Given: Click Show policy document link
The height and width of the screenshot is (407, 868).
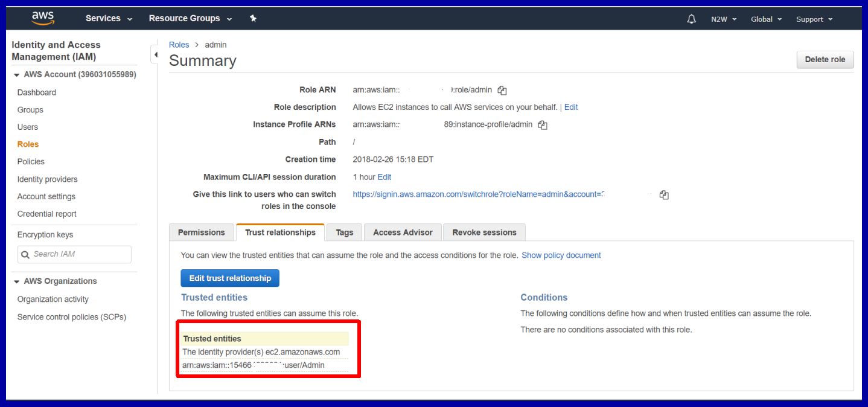Looking at the screenshot, I should coord(561,255).
